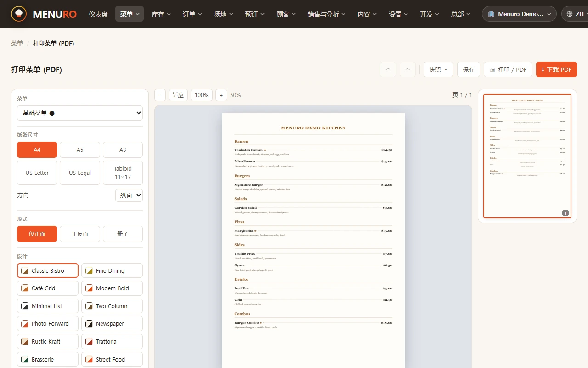Image resolution: width=588 pixels, height=368 pixels.
Task: Click the Menuro chef hat logo
Action: [x=19, y=14]
